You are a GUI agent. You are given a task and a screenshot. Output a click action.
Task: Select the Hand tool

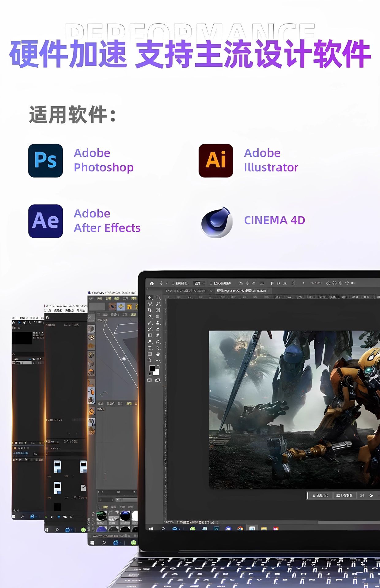point(158,354)
